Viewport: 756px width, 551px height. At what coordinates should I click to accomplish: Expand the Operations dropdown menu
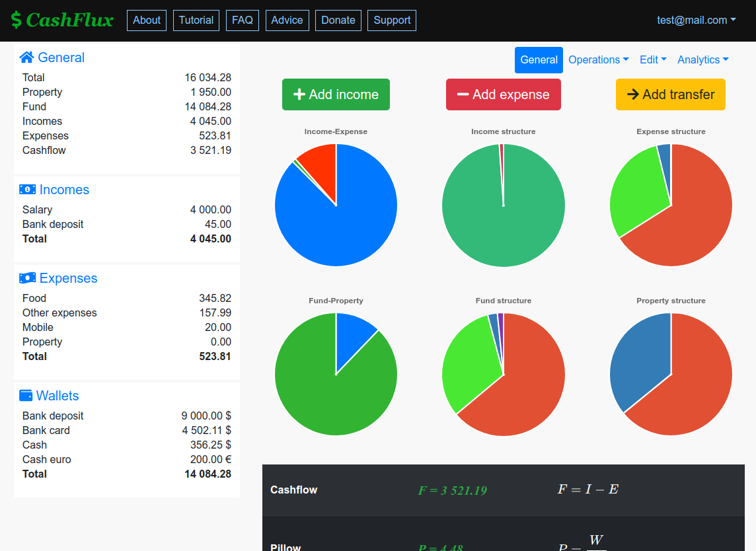point(598,59)
